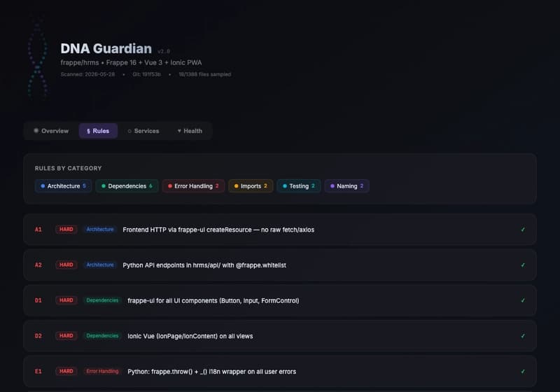560x392 pixels.
Task: Filter by Dependencies category chip
Action: coord(127,186)
